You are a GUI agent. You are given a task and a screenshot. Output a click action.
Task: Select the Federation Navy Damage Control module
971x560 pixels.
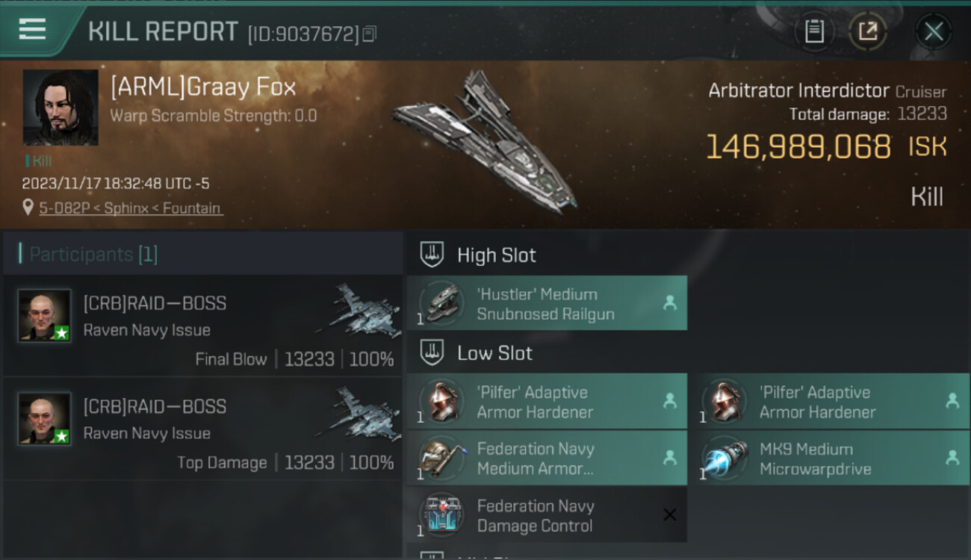tap(535, 515)
